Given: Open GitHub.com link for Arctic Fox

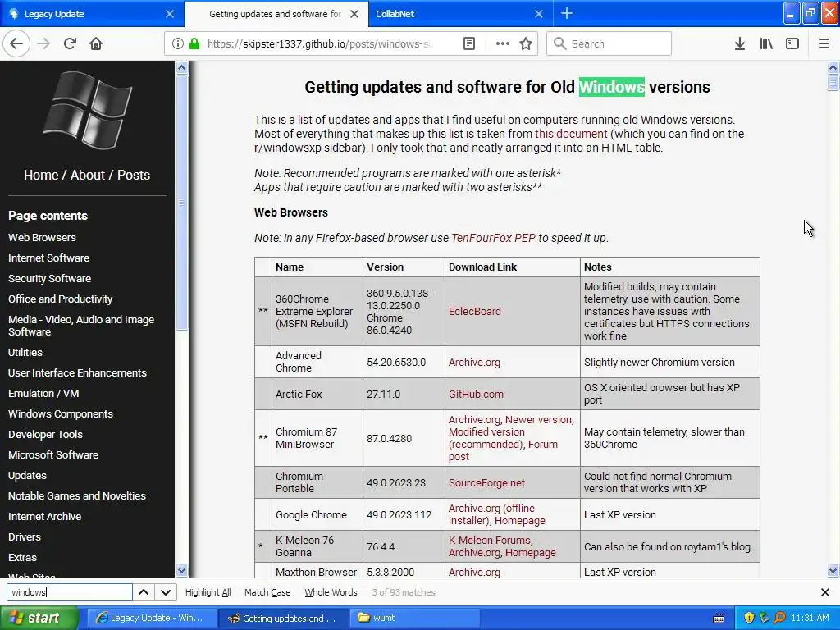Looking at the screenshot, I should click(x=476, y=394).
